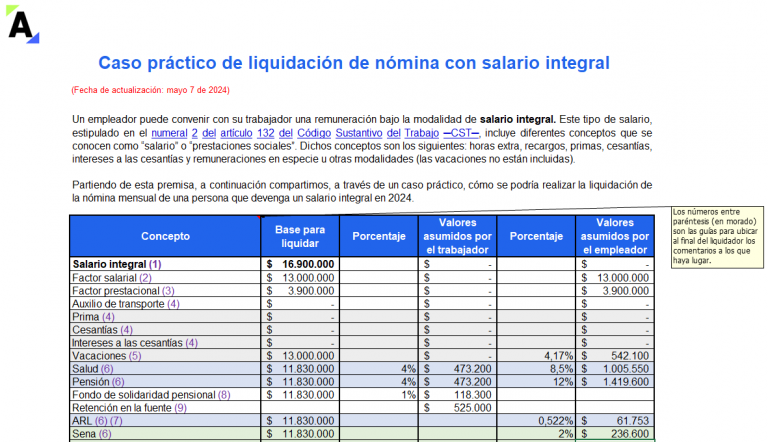Open the "numeral 2 del artículo 132" link
Image resolution: width=768 pixels, height=442 pixels.
click(213, 133)
